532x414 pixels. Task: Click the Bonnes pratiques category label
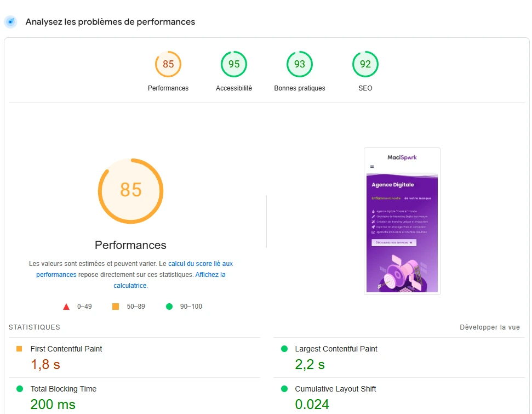[x=300, y=88]
